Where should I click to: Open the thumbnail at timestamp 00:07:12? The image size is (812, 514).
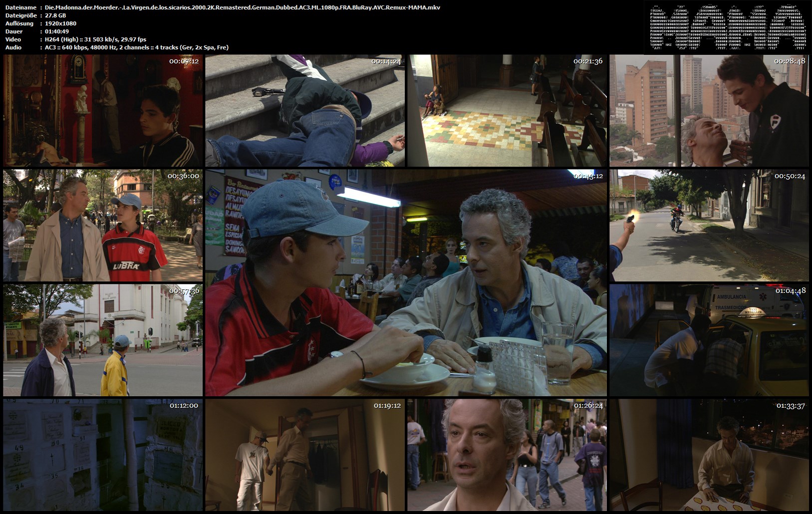pos(103,110)
